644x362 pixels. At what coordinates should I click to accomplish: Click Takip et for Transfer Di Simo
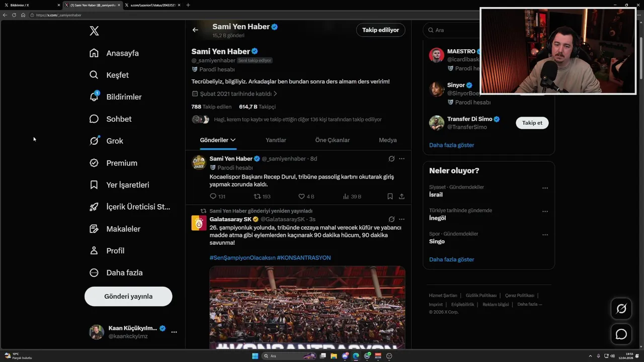(532, 123)
